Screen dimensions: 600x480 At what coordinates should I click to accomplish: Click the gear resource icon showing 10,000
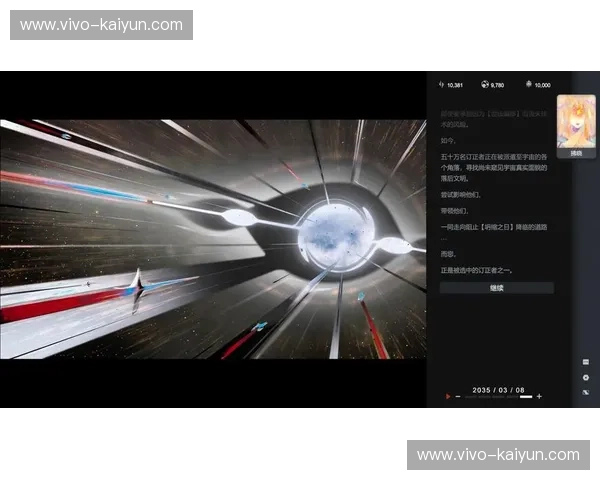click(x=527, y=85)
